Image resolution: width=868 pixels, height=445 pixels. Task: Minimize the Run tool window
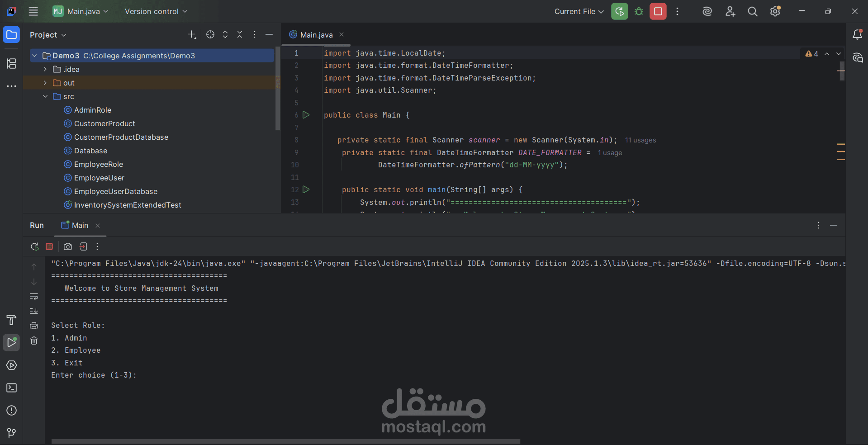[x=834, y=225]
